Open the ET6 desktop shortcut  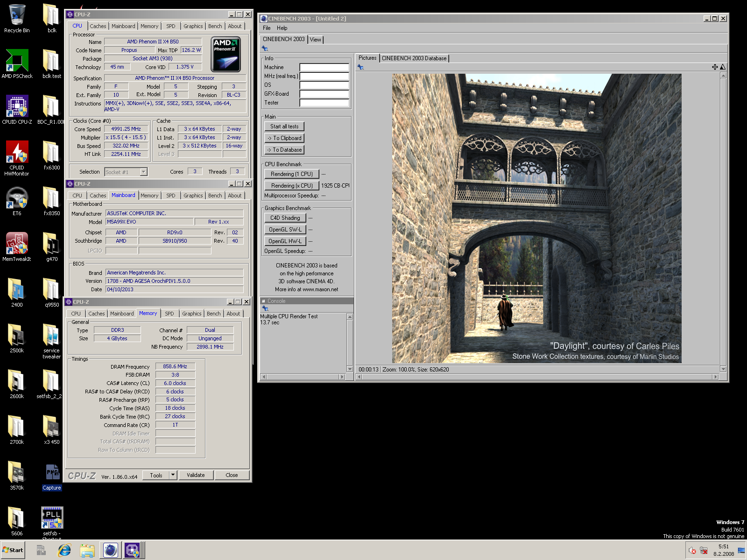point(17,202)
